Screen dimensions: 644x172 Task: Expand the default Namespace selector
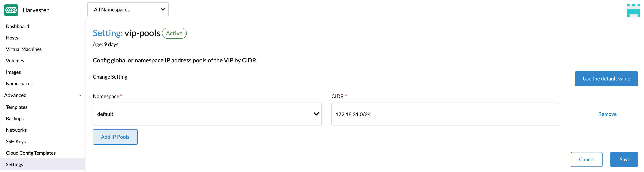coord(207,114)
